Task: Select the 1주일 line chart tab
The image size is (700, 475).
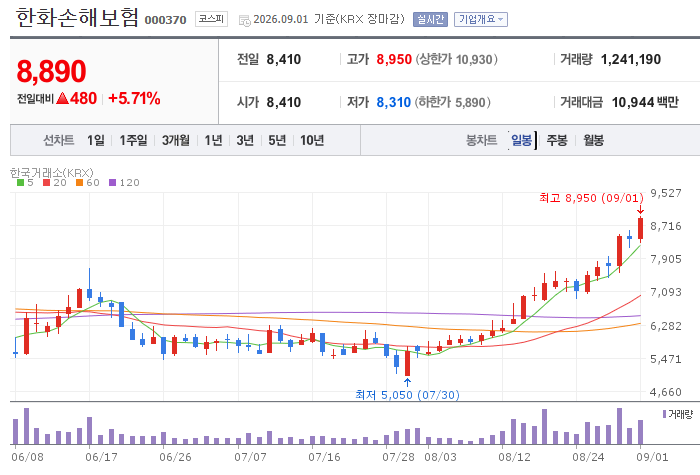Action: tap(133, 140)
